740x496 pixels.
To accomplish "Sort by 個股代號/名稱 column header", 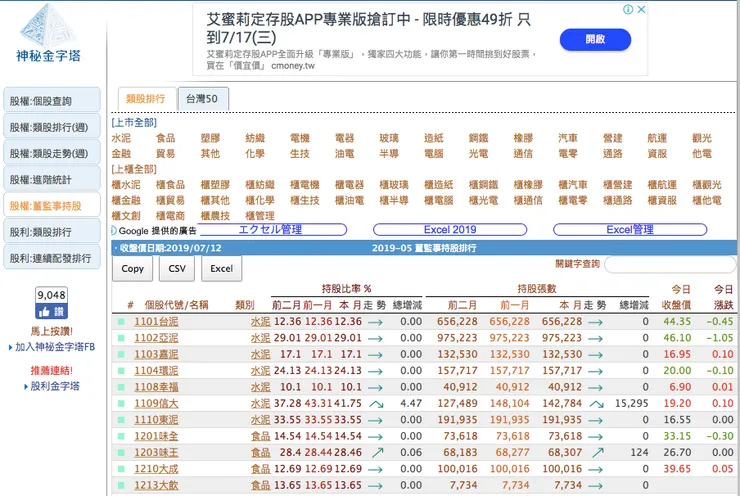I will 177,305.
